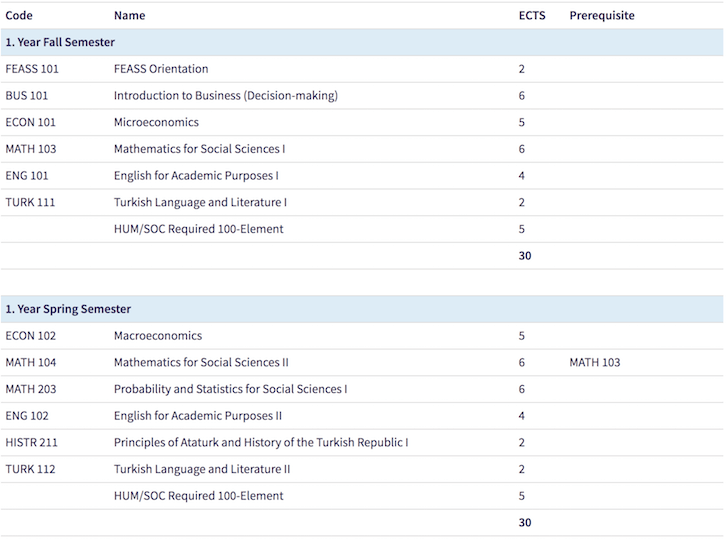Viewport: 726px width, 539px height.
Task: Click the HISTR 211 course code
Action: tap(31, 443)
